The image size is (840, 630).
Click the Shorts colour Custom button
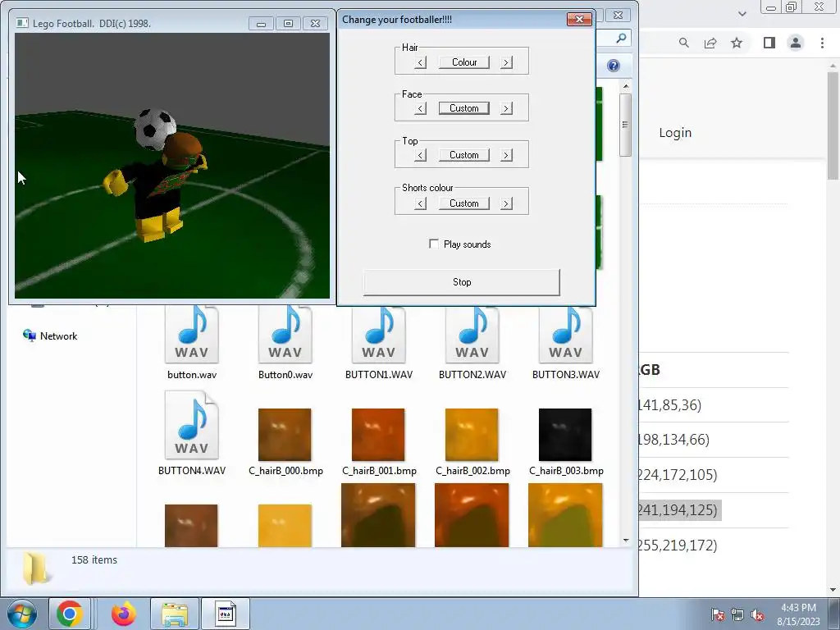(x=464, y=203)
